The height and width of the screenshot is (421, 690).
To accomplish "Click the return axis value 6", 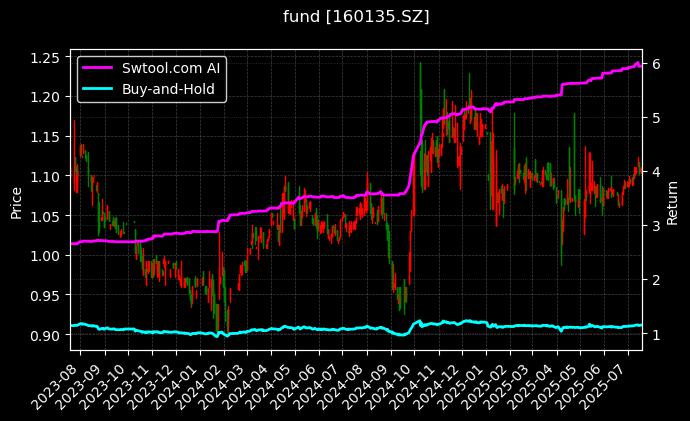I will point(656,63).
